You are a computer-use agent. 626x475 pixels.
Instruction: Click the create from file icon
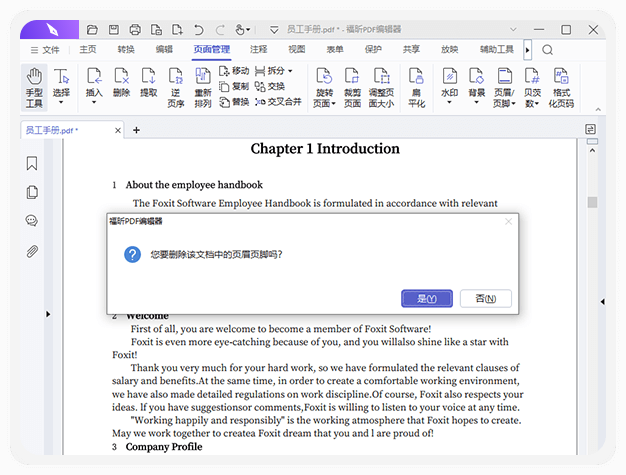coord(156,30)
